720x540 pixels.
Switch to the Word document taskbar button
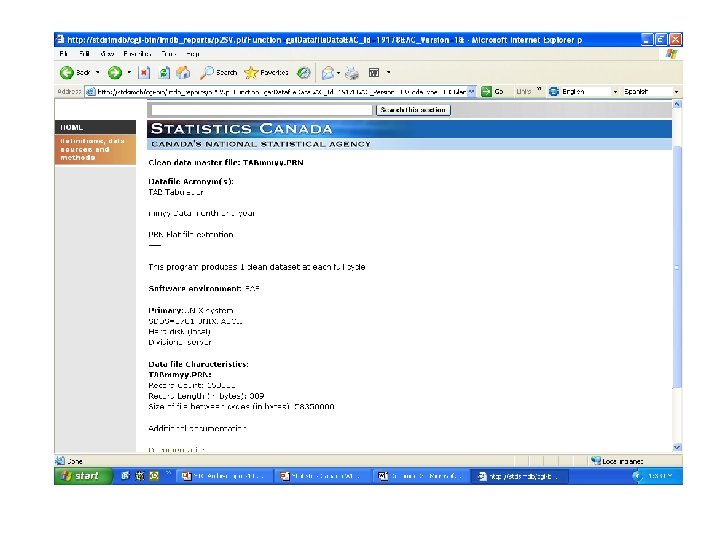[420, 476]
